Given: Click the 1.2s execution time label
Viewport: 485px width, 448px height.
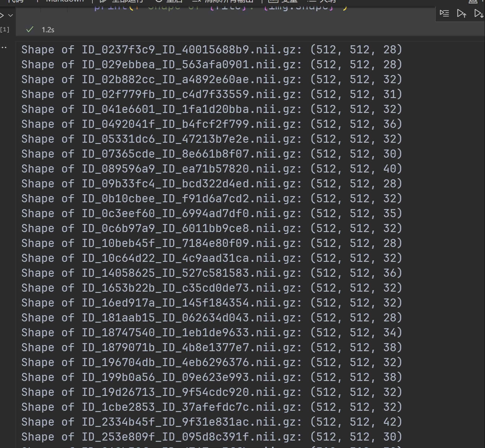Looking at the screenshot, I should (x=48, y=30).
